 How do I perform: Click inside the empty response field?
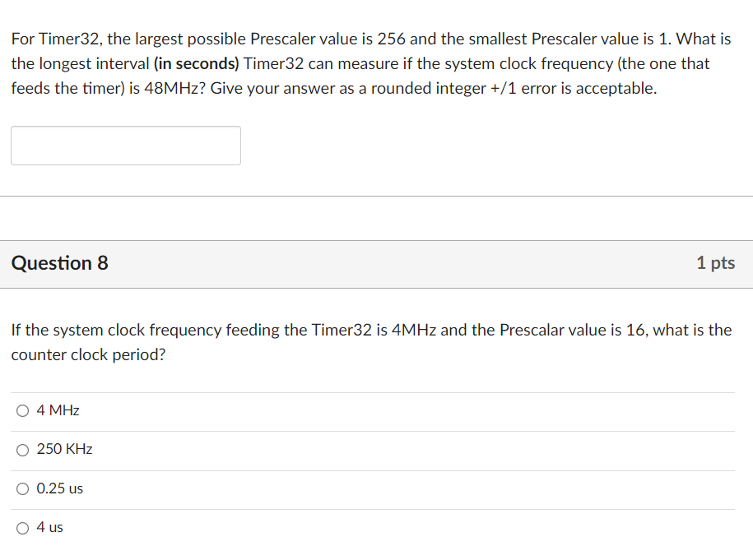click(125, 146)
